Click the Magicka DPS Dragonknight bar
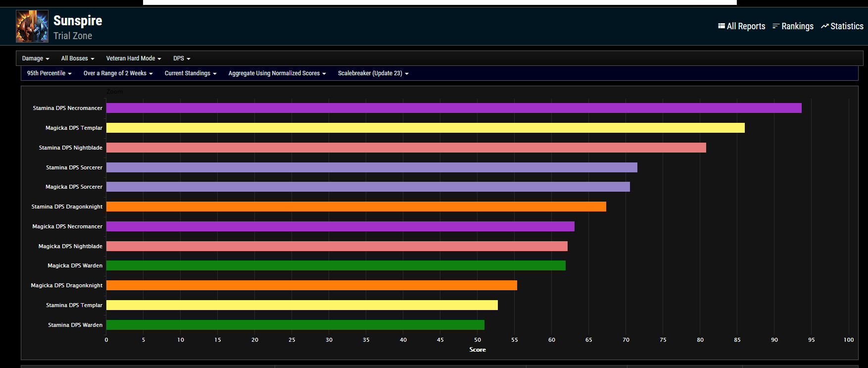Viewport: 868px width, 368px height. (x=312, y=285)
